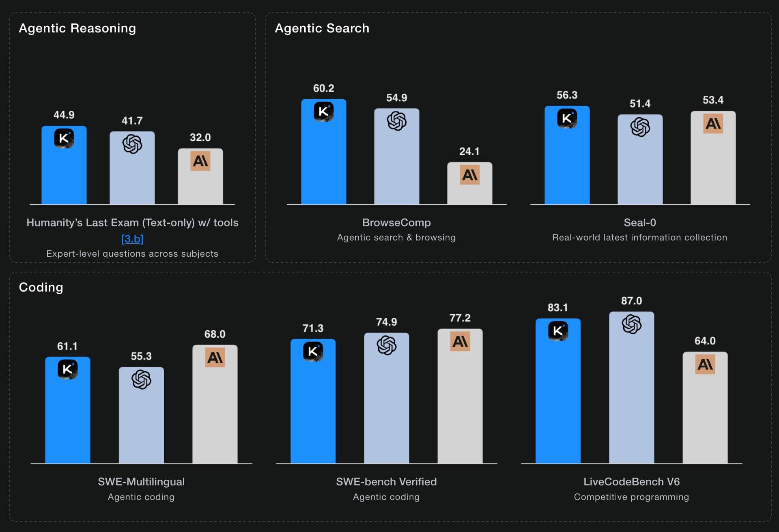Click the Anthropic logo in the Seal-0 chart
779x532 pixels.
tap(713, 124)
